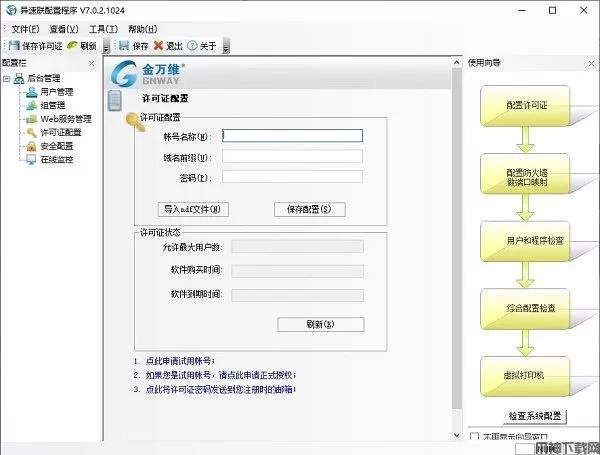Open the 帮助(H) menu

pyautogui.click(x=142, y=29)
